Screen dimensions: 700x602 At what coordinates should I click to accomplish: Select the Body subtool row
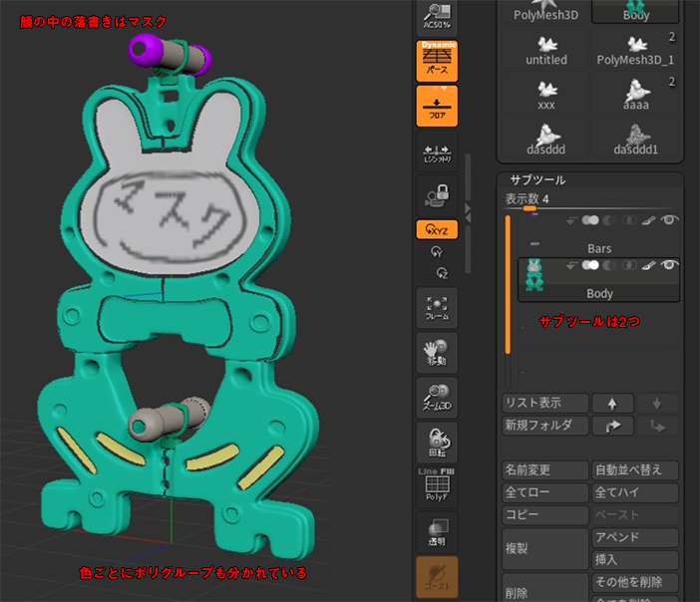pos(598,280)
